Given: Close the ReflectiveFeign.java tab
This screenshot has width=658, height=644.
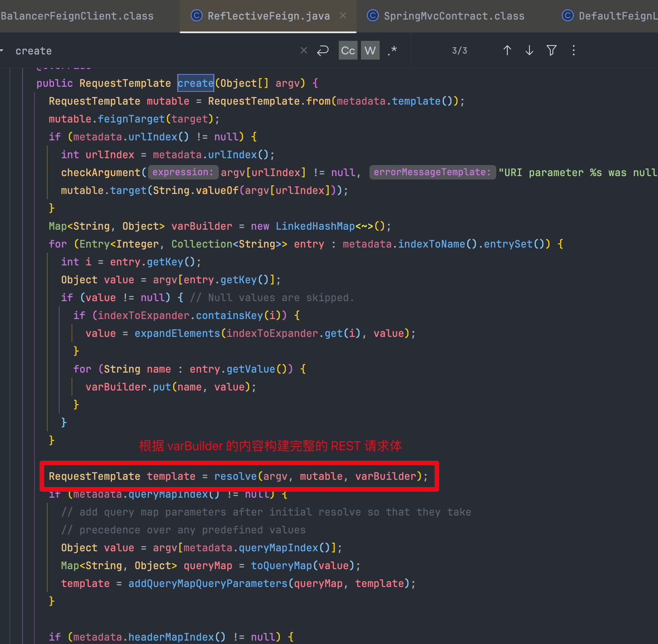Looking at the screenshot, I should point(343,16).
